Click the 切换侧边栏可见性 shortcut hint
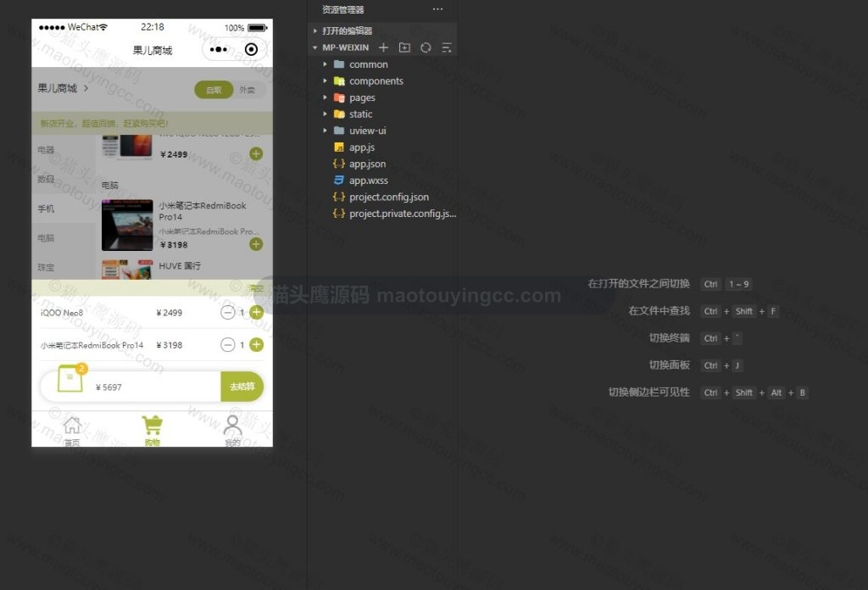868x590 pixels. pyautogui.click(x=649, y=392)
